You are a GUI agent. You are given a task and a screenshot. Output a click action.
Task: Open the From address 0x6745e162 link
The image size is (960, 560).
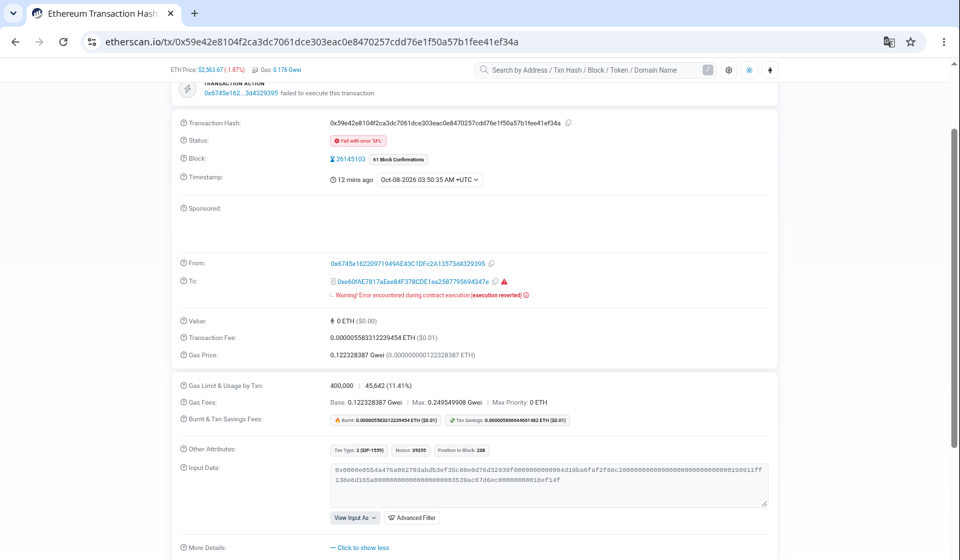point(408,264)
